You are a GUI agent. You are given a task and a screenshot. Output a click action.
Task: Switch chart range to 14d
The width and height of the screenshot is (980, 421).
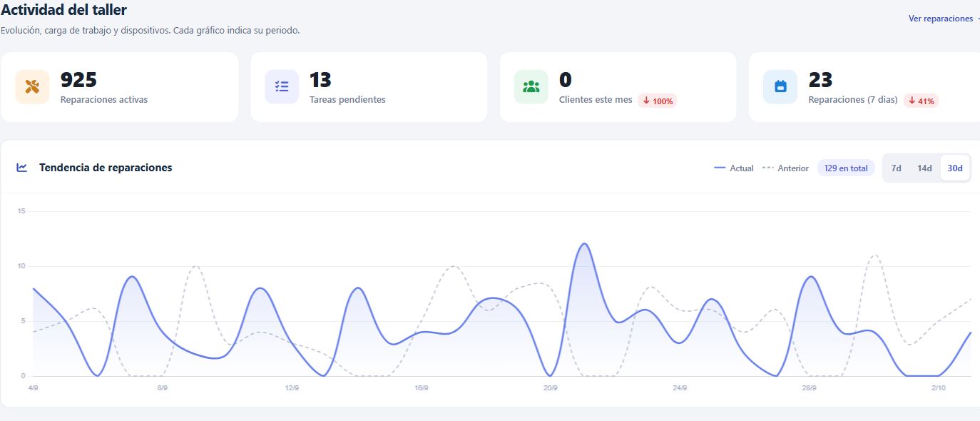coord(924,168)
